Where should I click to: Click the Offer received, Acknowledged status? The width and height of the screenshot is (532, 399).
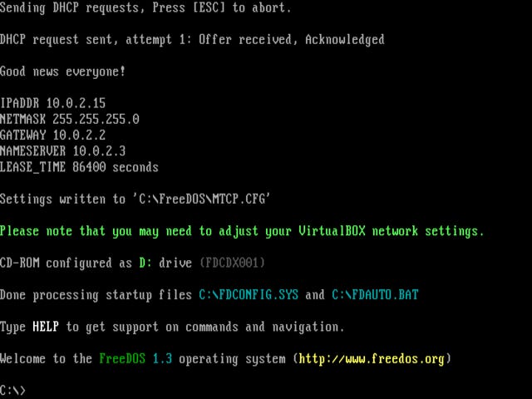click(292, 39)
